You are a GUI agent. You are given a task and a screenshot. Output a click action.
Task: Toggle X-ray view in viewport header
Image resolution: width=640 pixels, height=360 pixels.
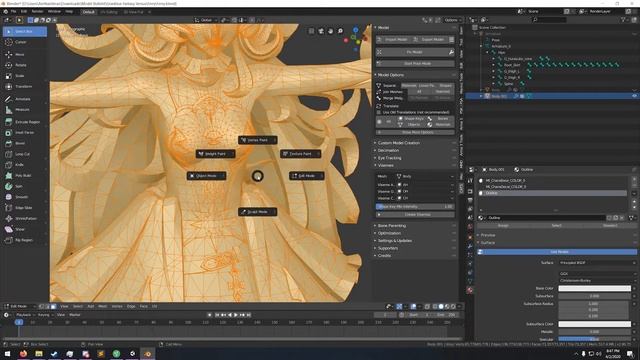coord(427,306)
